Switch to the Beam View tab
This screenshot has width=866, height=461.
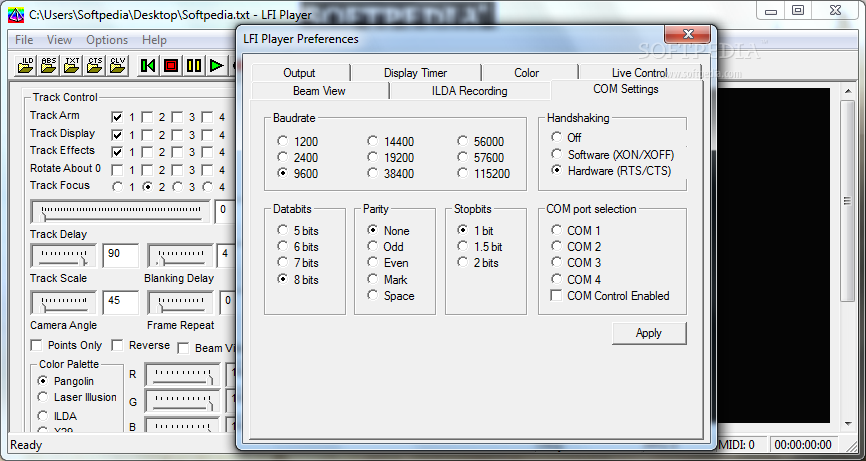click(x=319, y=91)
